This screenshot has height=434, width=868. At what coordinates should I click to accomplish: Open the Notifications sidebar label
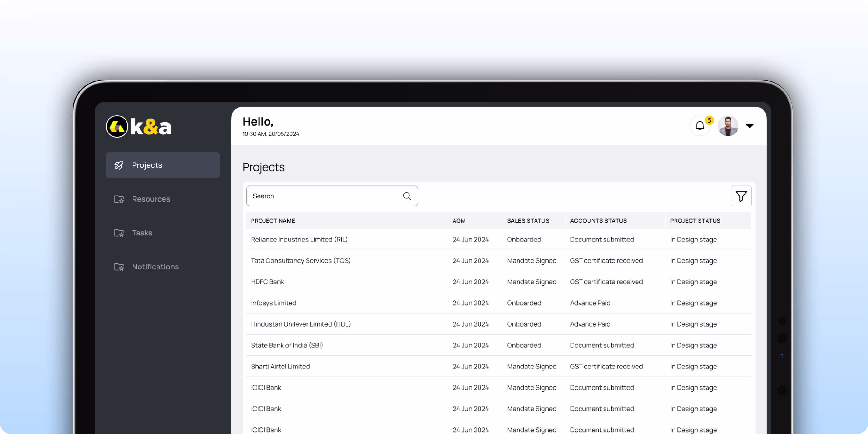tap(155, 267)
